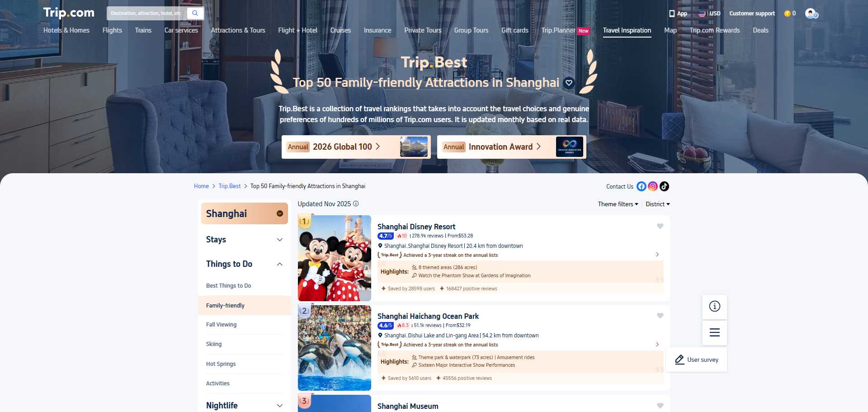Favorite the Top 50 list with the heart icon
The width and height of the screenshot is (868, 412).
[x=569, y=83]
